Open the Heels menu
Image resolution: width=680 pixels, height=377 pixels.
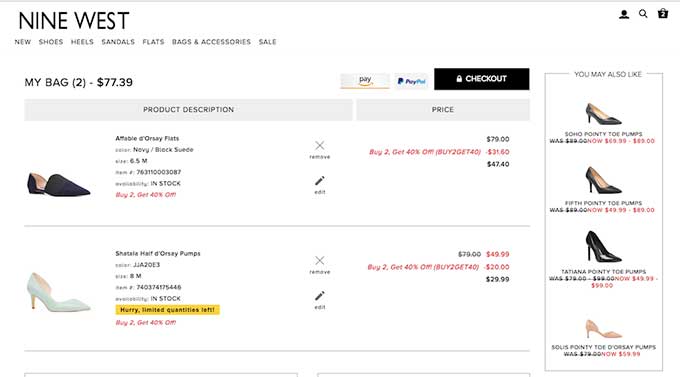coord(82,42)
